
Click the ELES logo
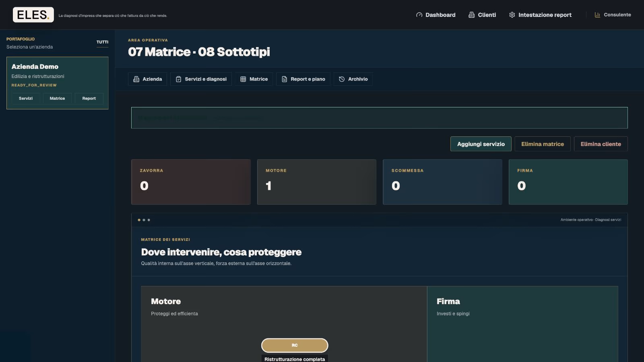pos(33,15)
